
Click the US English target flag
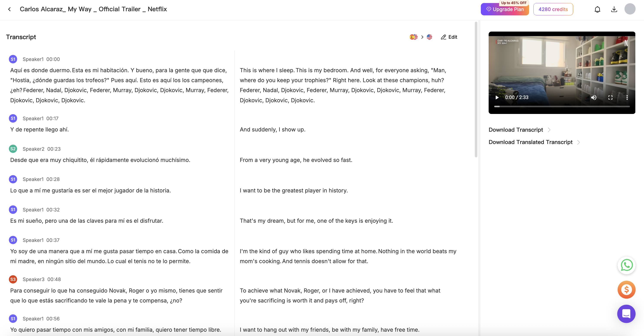(x=429, y=37)
